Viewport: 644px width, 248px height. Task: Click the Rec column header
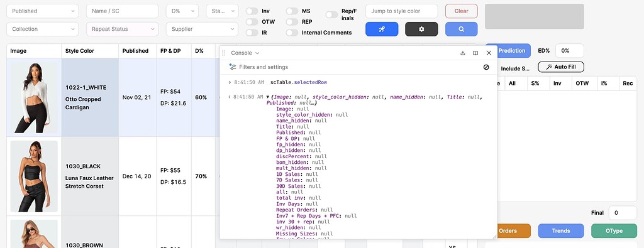tap(628, 84)
